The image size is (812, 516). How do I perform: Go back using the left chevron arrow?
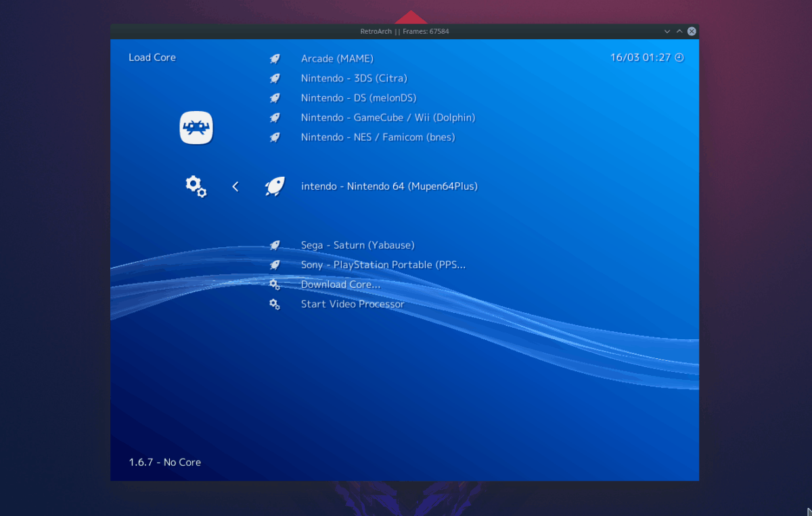pyautogui.click(x=235, y=186)
